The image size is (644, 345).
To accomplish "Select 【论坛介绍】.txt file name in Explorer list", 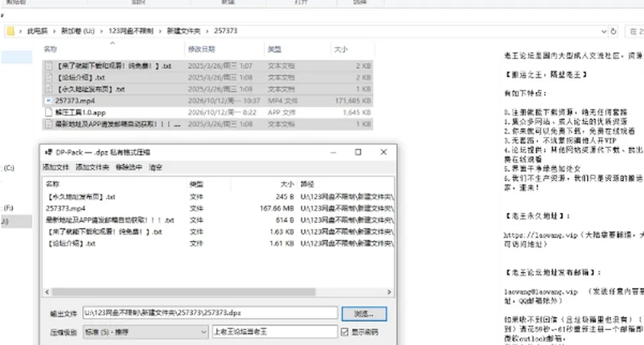I will [81, 78].
